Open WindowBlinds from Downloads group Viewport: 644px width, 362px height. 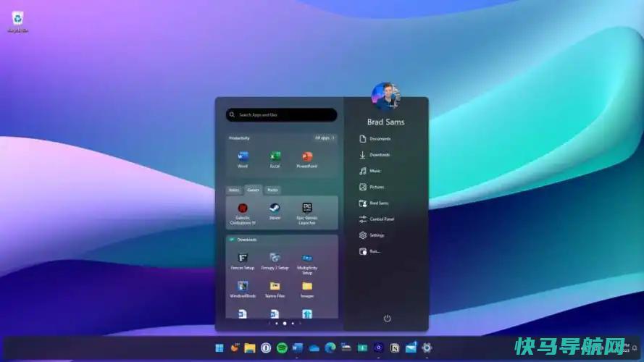tap(243, 289)
